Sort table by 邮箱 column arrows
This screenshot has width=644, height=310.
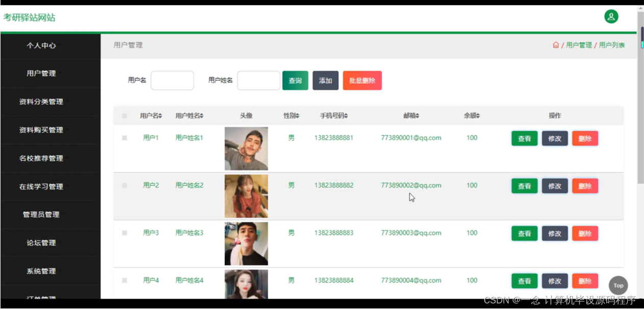point(417,116)
